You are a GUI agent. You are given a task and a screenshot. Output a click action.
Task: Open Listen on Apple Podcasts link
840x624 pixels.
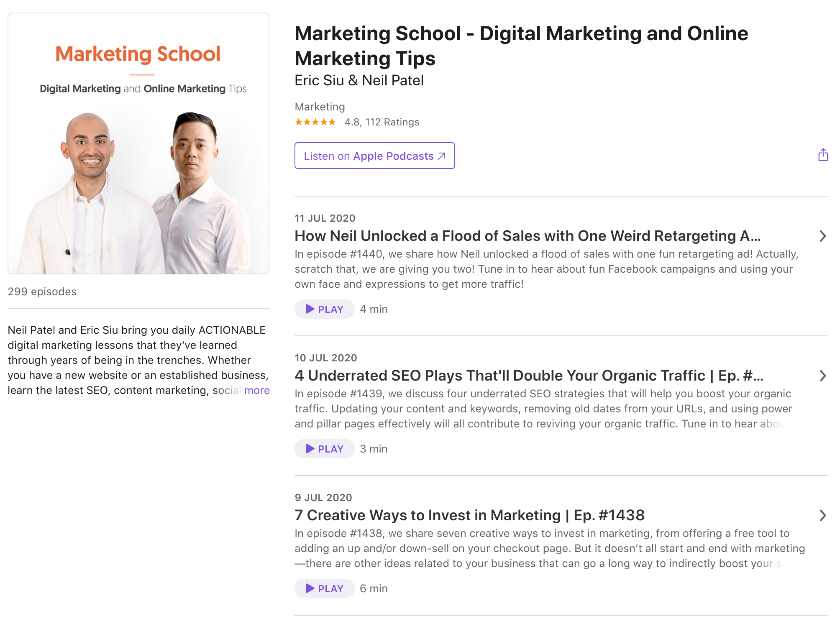374,156
